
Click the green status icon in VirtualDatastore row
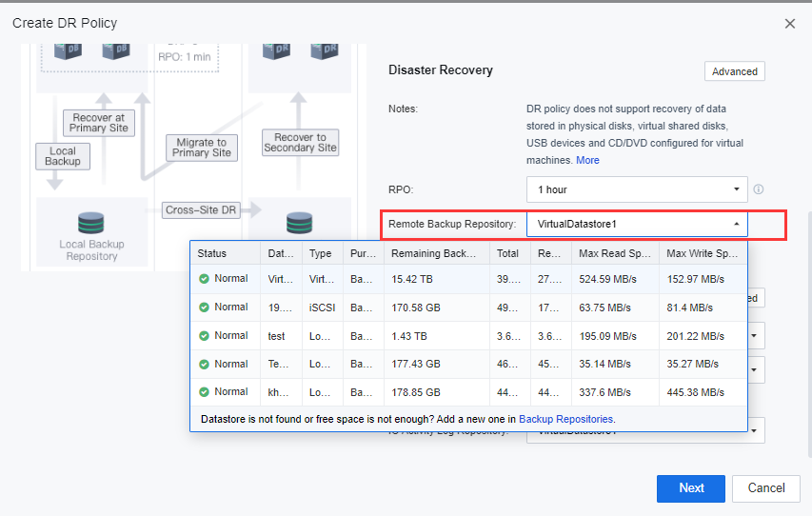204,279
